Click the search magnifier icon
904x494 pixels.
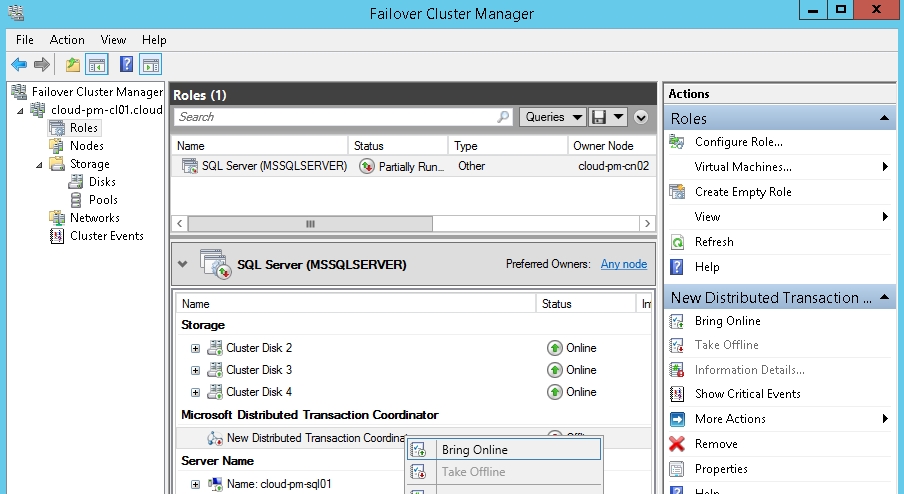pyautogui.click(x=503, y=117)
